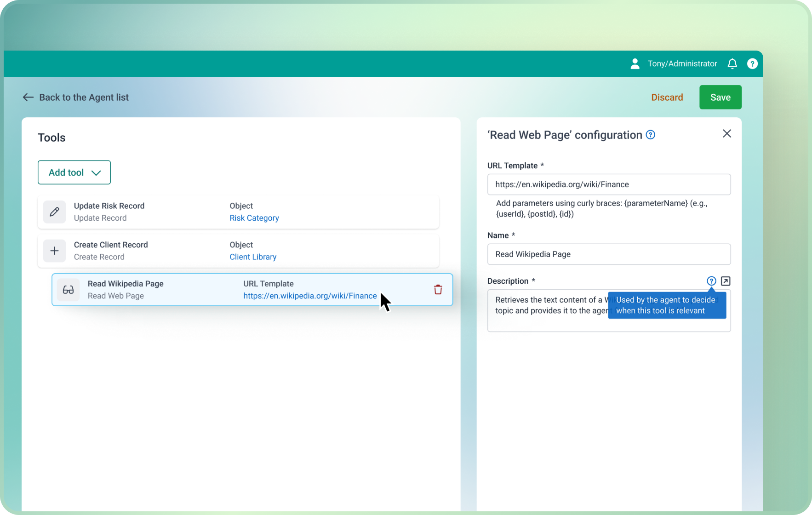This screenshot has height=515, width=812.
Task: Open the Add tool dropdown
Action: [x=74, y=172]
